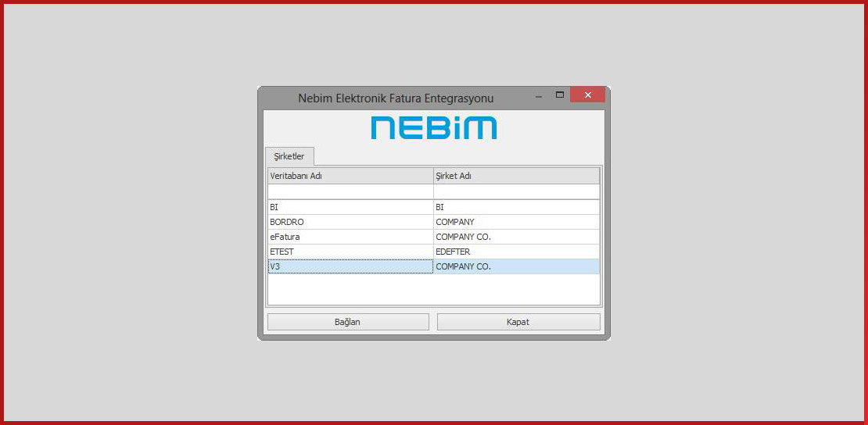Focus the filter field under Şirket Adı
868x425 pixels.
(516, 191)
